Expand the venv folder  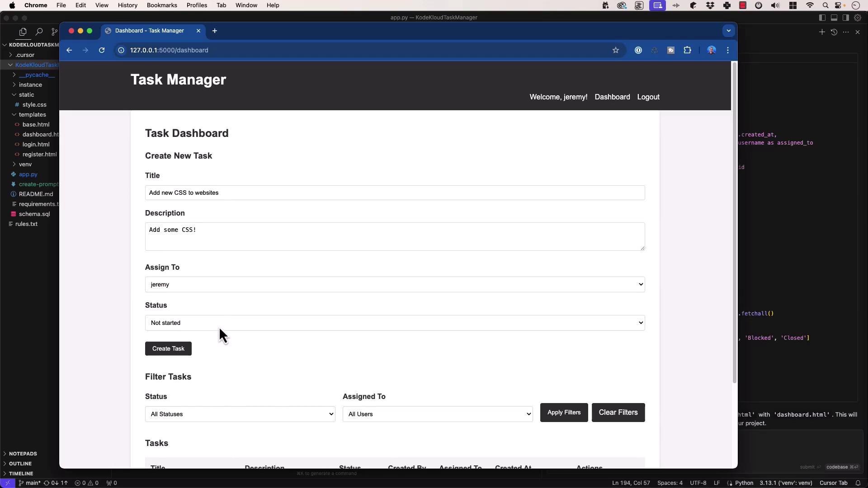(25, 164)
